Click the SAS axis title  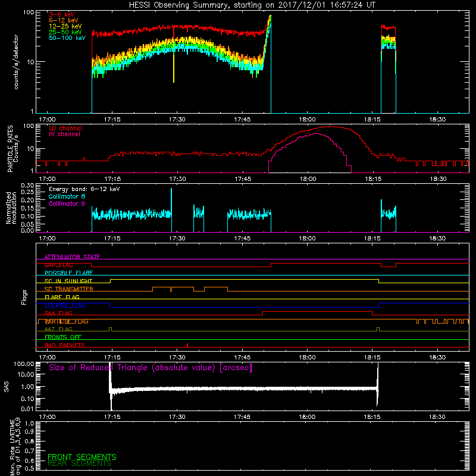pyautogui.click(x=7, y=387)
